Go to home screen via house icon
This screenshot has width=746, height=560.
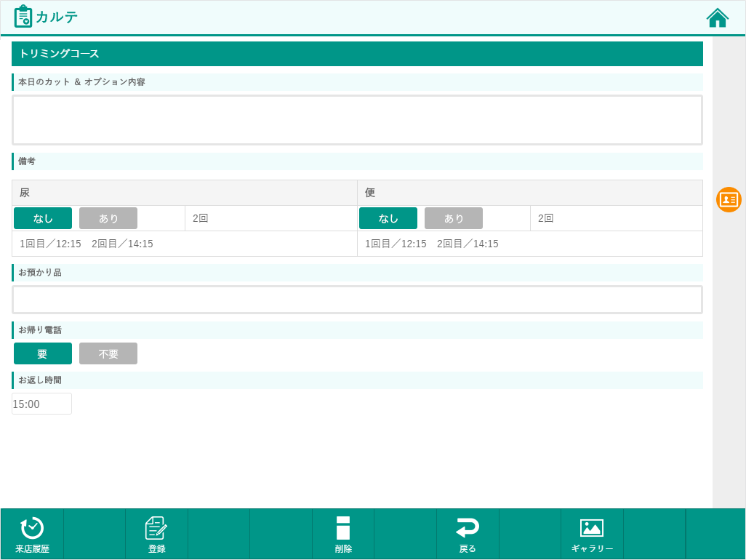(717, 18)
